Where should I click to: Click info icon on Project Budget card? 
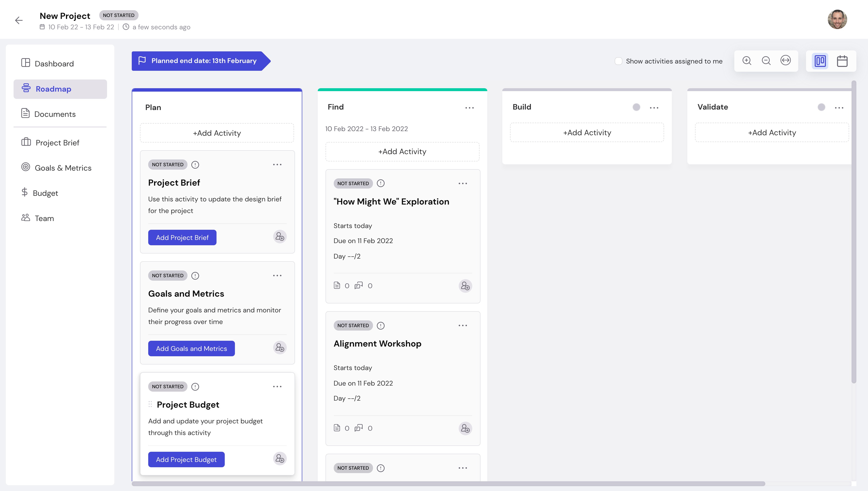(195, 387)
